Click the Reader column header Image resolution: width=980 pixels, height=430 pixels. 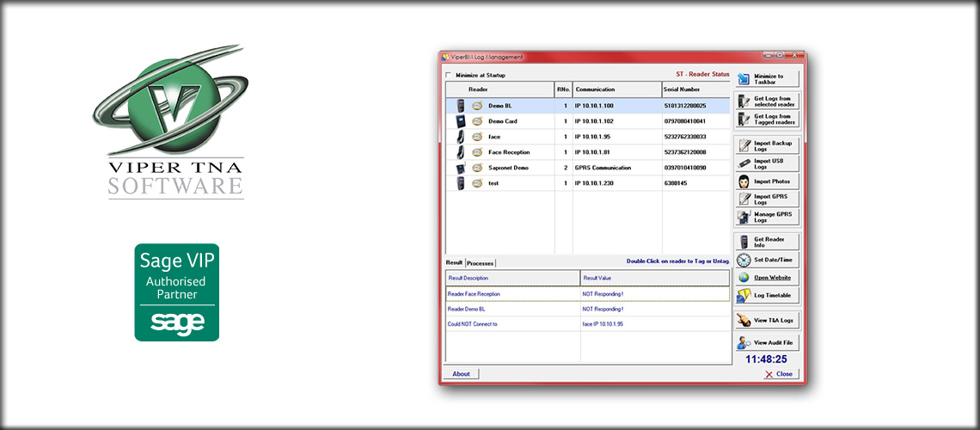click(499, 89)
